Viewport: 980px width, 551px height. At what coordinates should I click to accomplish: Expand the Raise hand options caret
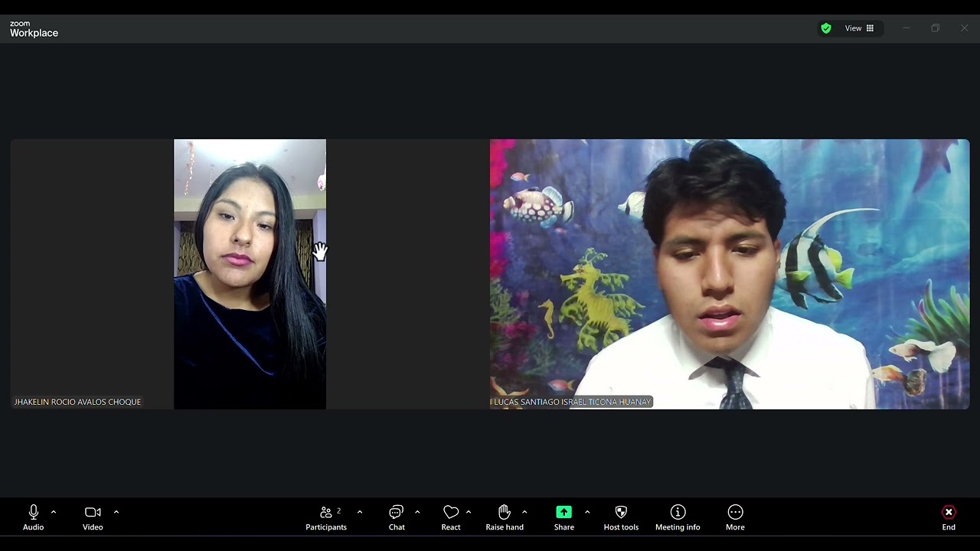pos(524,512)
